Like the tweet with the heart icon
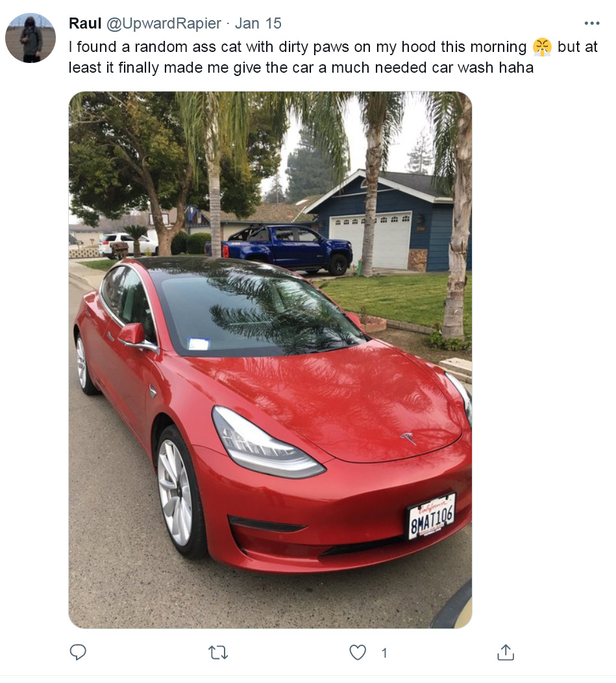Viewport: 616px width, 683px height. coord(358,652)
